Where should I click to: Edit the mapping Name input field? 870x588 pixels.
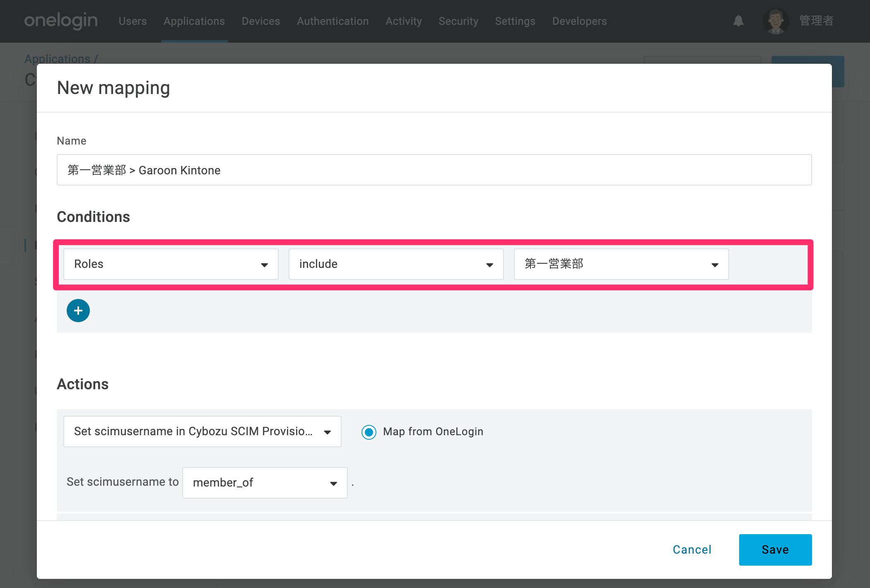click(x=434, y=170)
